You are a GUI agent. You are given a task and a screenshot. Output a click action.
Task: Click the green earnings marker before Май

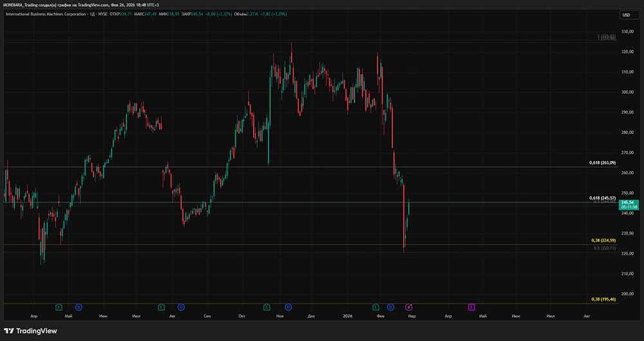click(x=59, y=307)
